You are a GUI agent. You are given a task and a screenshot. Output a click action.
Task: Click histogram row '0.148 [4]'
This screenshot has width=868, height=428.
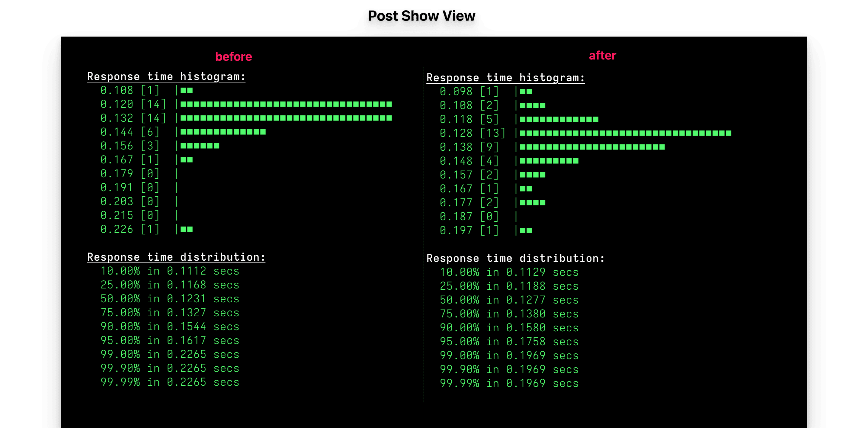(x=509, y=161)
